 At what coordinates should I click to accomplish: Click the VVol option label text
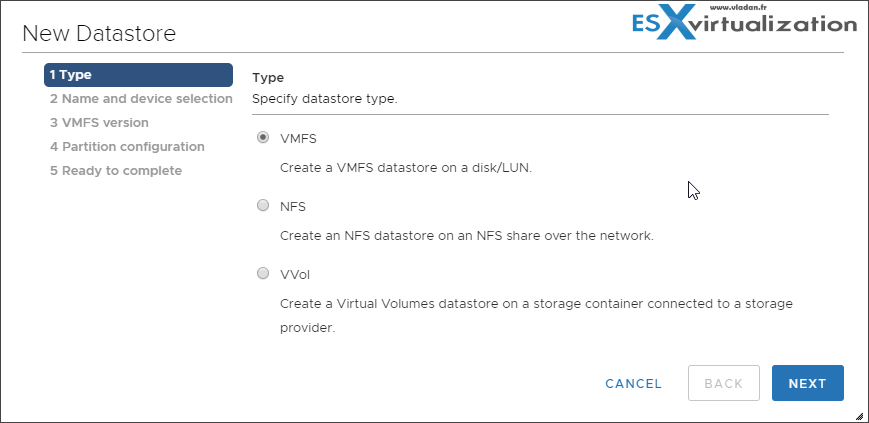[295, 274]
